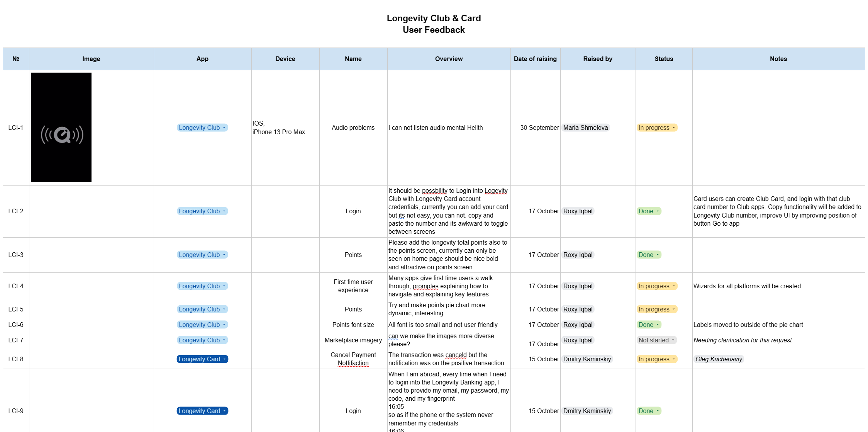Open LCI-5 In progress status dropdown
Image resolution: width=868 pixels, height=432 pixels.
click(x=673, y=310)
